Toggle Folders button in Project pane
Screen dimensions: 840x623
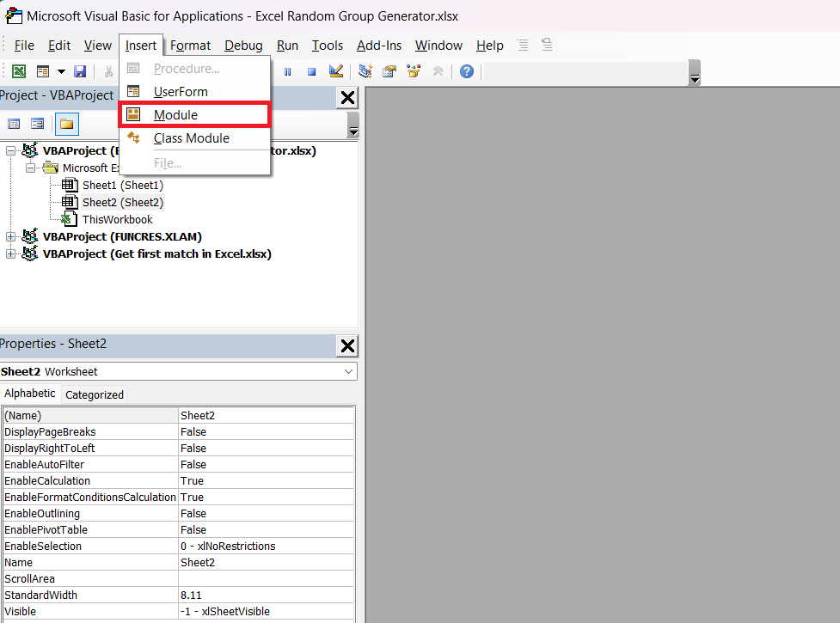[66, 125]
